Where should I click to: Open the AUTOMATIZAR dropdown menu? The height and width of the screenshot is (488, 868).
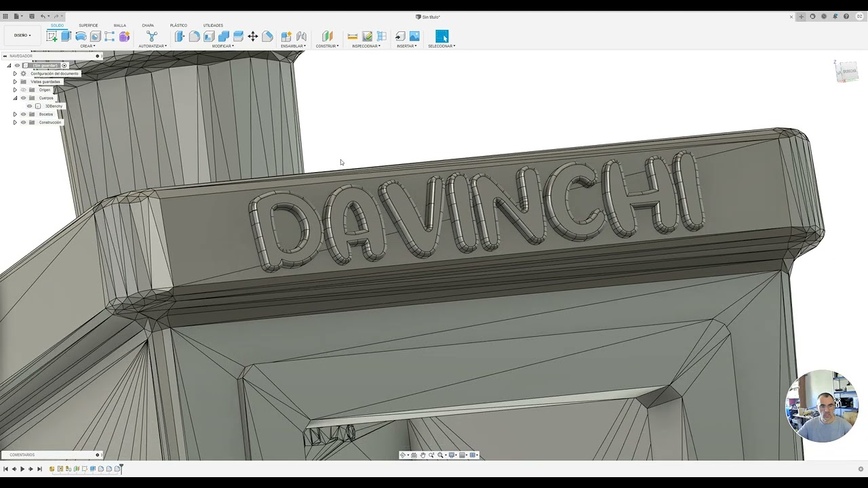tap(153, 46)
